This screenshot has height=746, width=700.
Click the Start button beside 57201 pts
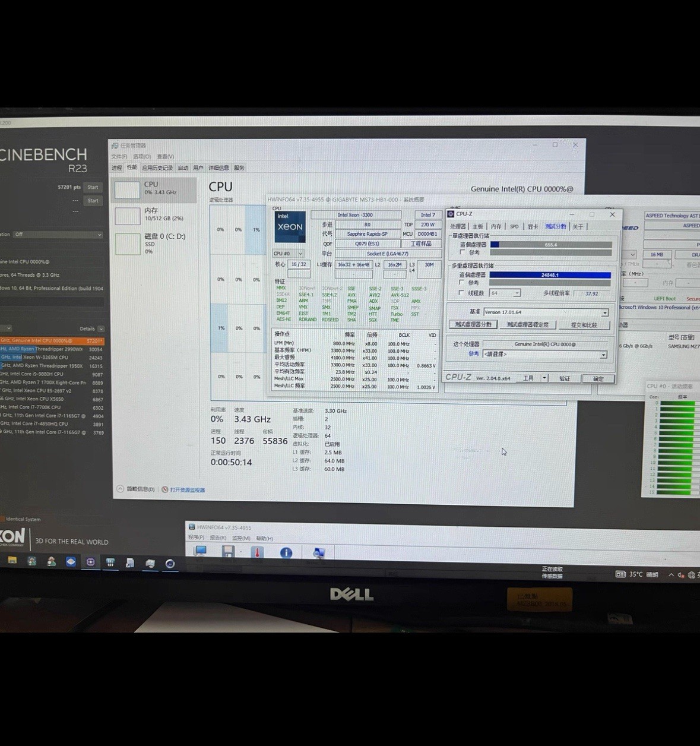point(93,187)
